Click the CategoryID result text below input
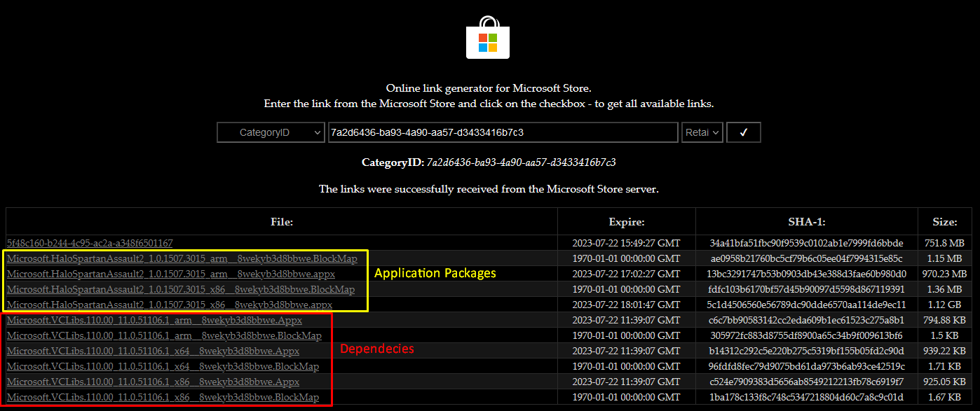The height and width of the screenshot is (411, 980). coord(489,162)
